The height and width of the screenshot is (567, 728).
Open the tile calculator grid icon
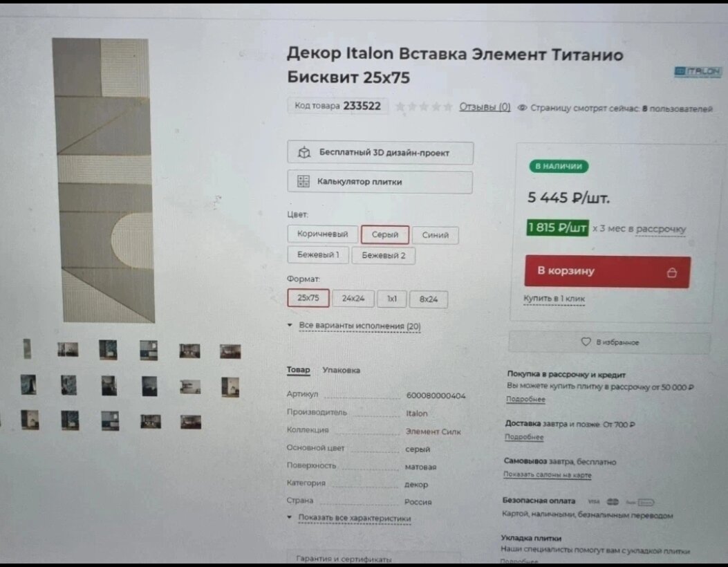[304, 182]
